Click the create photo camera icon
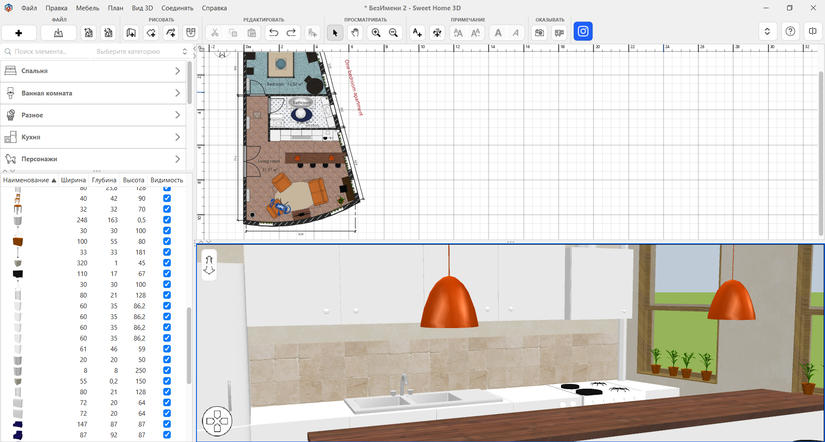The width and height of the screenshot is (825, 442). (539, 33)
